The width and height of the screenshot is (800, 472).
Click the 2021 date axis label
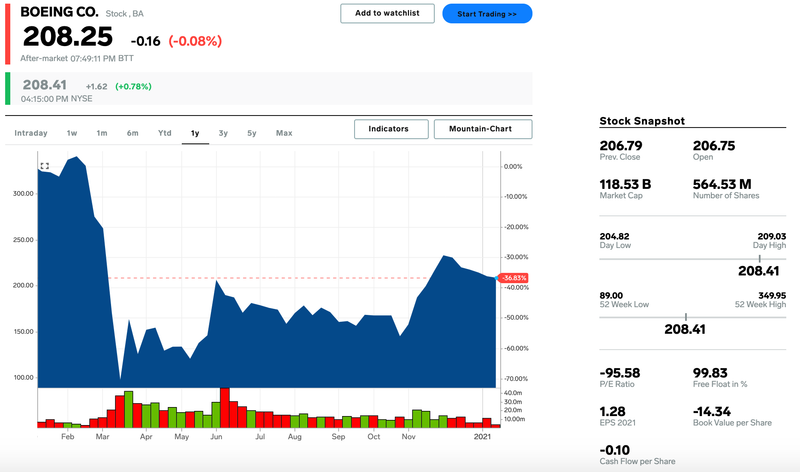(482, 437)
